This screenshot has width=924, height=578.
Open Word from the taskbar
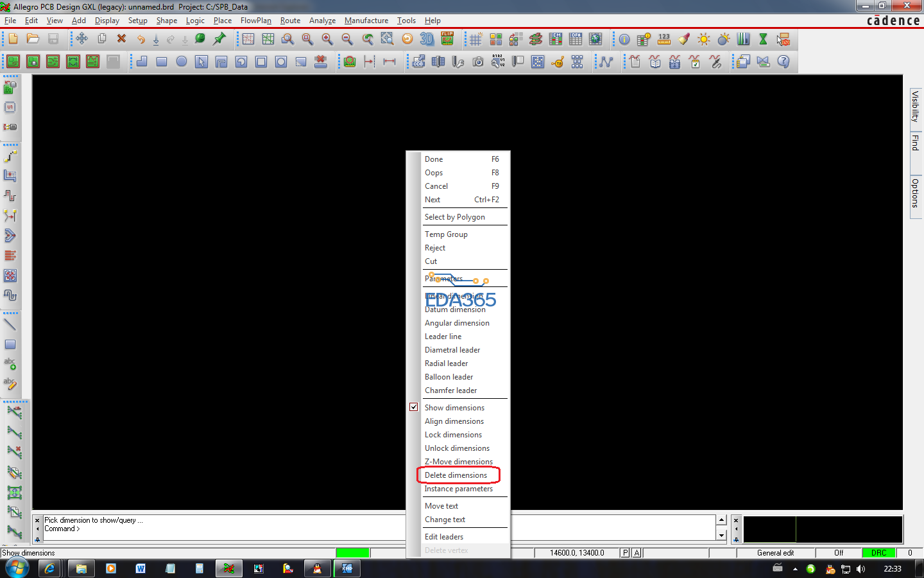(x=141, y=568)
